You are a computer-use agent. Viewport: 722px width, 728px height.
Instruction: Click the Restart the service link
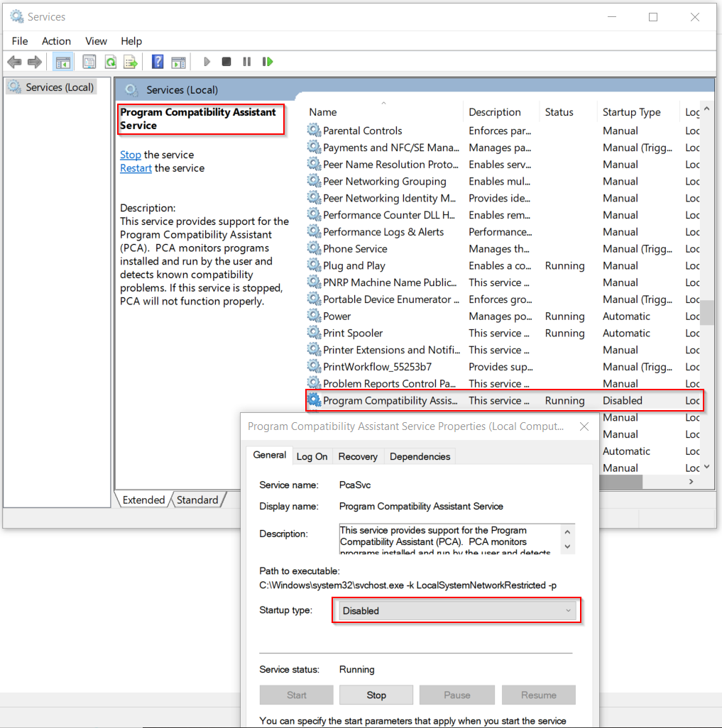[x=136, y=168]
